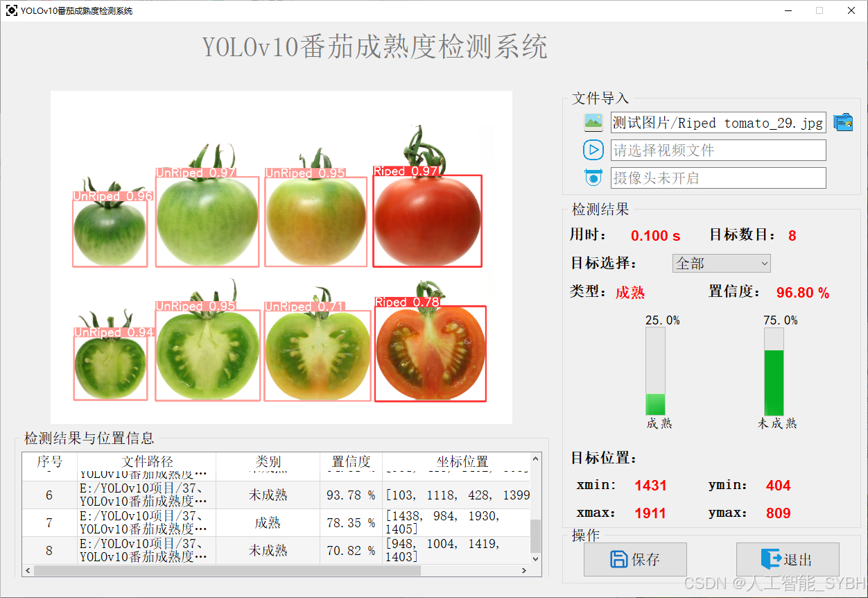Click the red 成熟 type value

tap(630, 293)
